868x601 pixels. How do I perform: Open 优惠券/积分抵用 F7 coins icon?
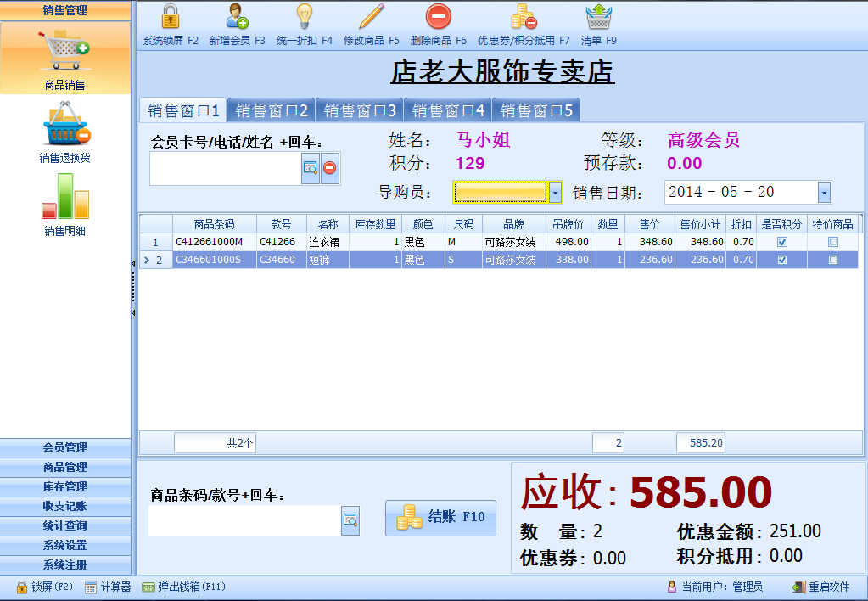(x=523, y=18)
